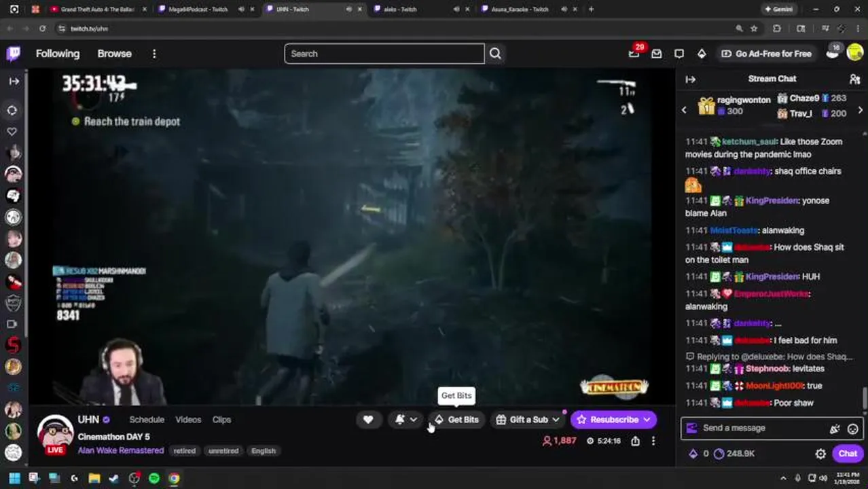The width and height of the screenshot is (868, 489).
Task: Mute the UHN Twitch tab audio
Action: click(x=349, y=10)
